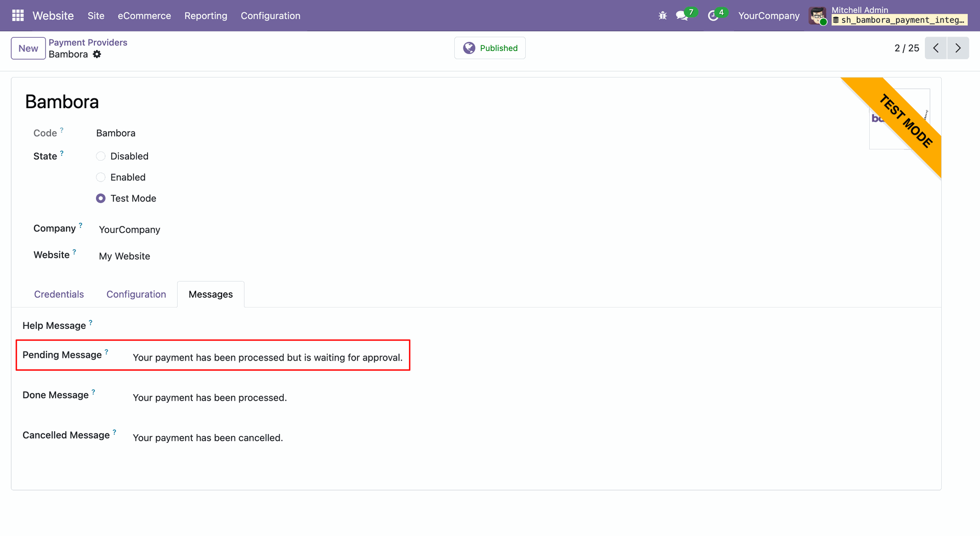The width and height of the screenshot is (980, 536).
Task: Select the Disabled state radio button
Action: click(101, 156)
